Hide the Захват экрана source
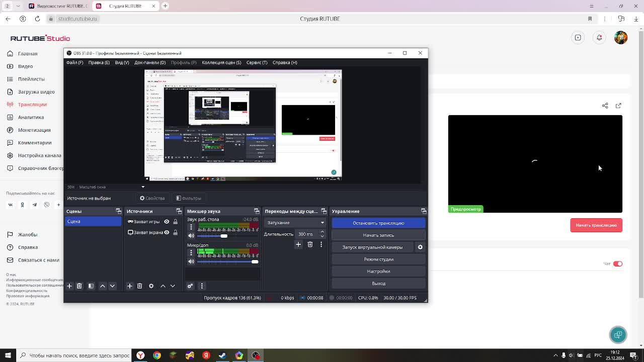The height and width of the screenshot is (362, 644). [x=167, y=232]
